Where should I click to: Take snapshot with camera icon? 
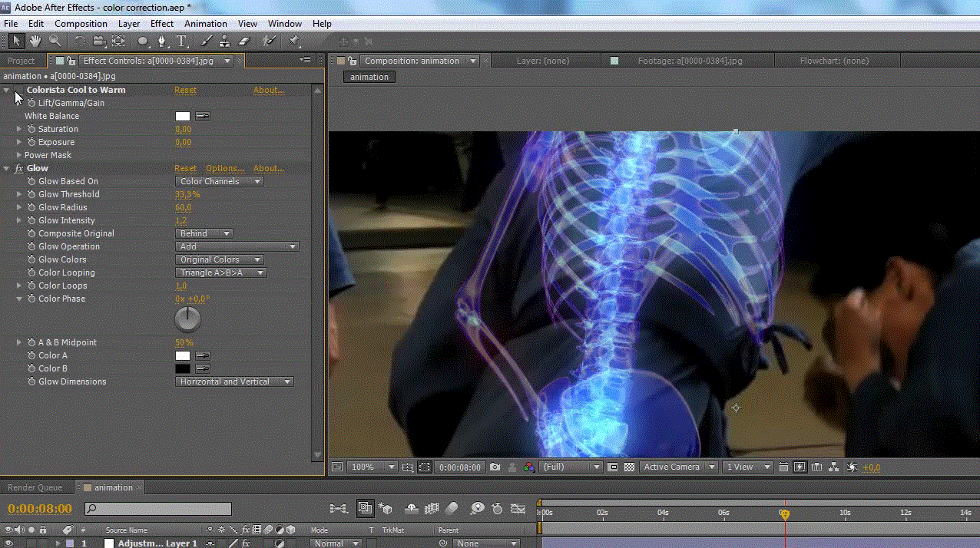pyautogui.click(x=495, y=467)
